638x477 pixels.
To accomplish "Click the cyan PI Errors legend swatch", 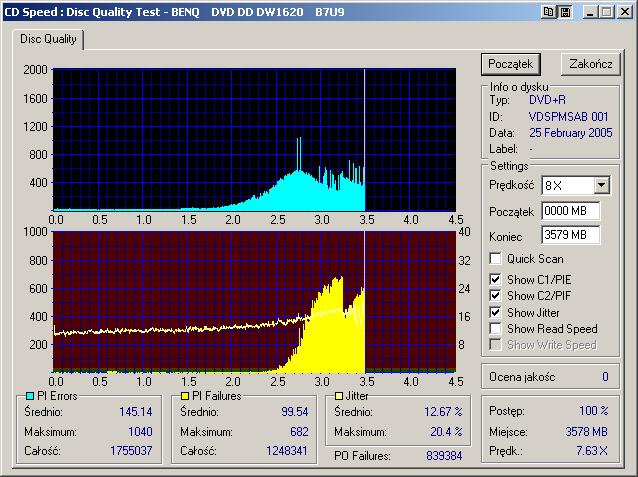I will [30, 396].
